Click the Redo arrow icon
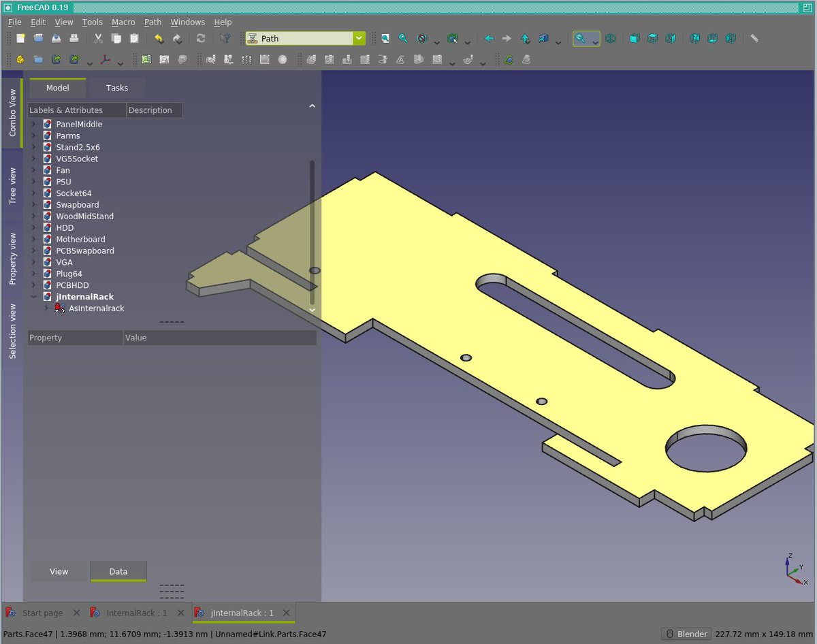 tap(176, 39)
